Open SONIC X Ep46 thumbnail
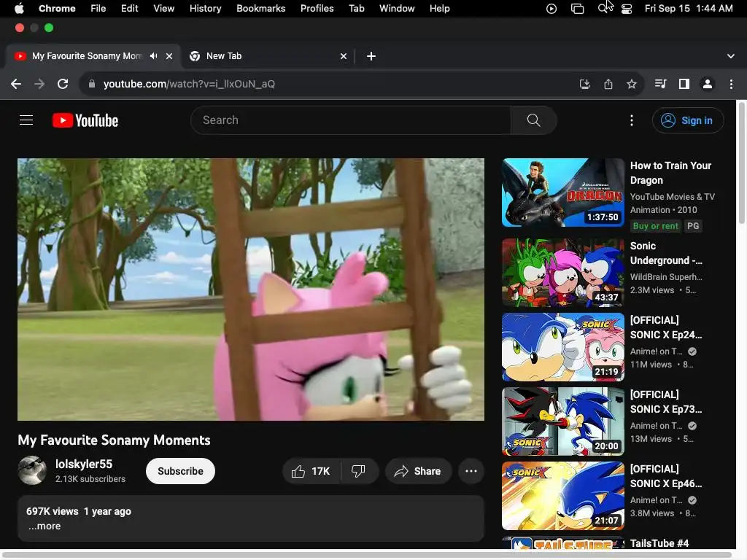Image resolution: width=747 pixels, height=560 pixels. pyautogui.click(x=563, y=496)
